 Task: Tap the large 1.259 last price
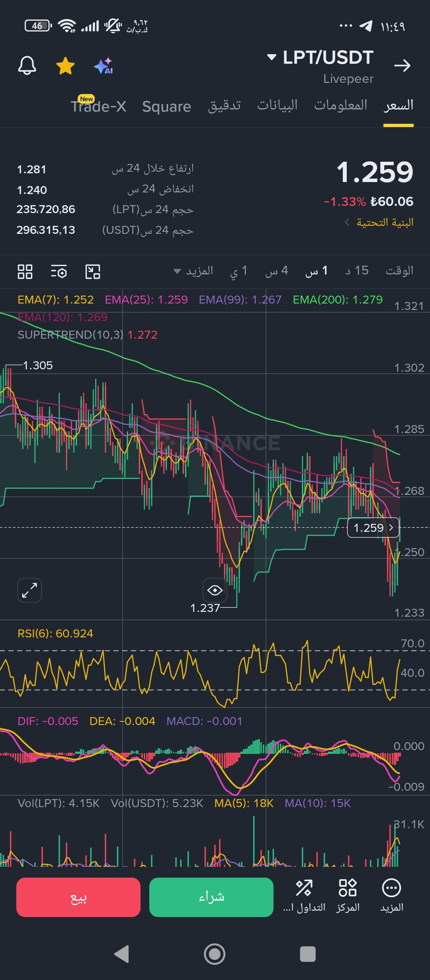[x=375, y=172]
